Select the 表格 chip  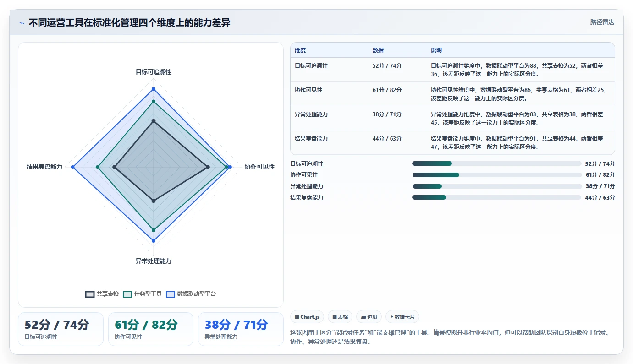(340, 317)
